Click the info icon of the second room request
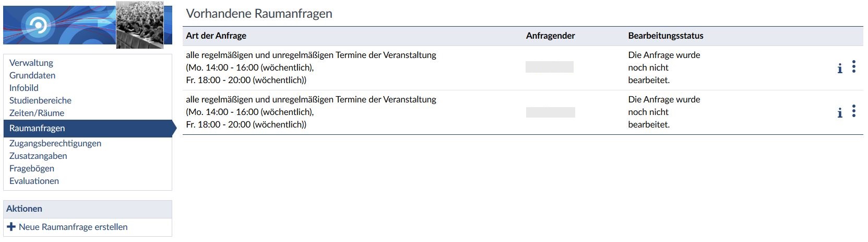 tap(840, 113)
